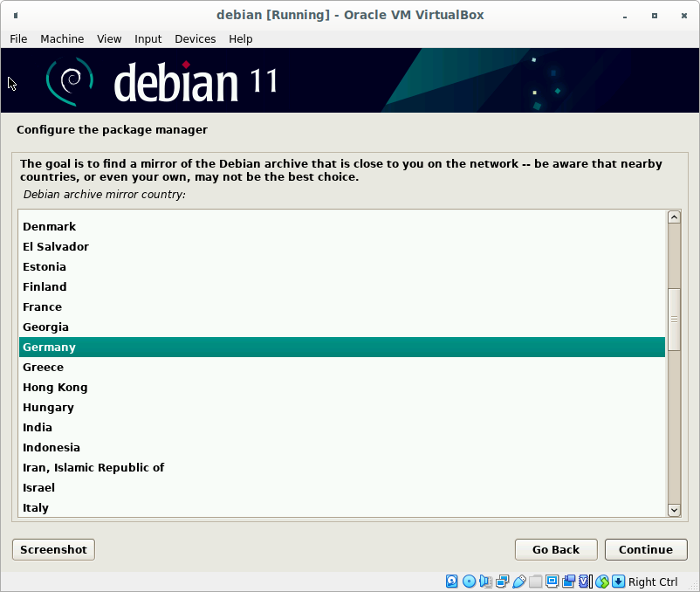Click the mouse integration globe icon
This screenshot has height=592, width=700.
click(601, 582)
